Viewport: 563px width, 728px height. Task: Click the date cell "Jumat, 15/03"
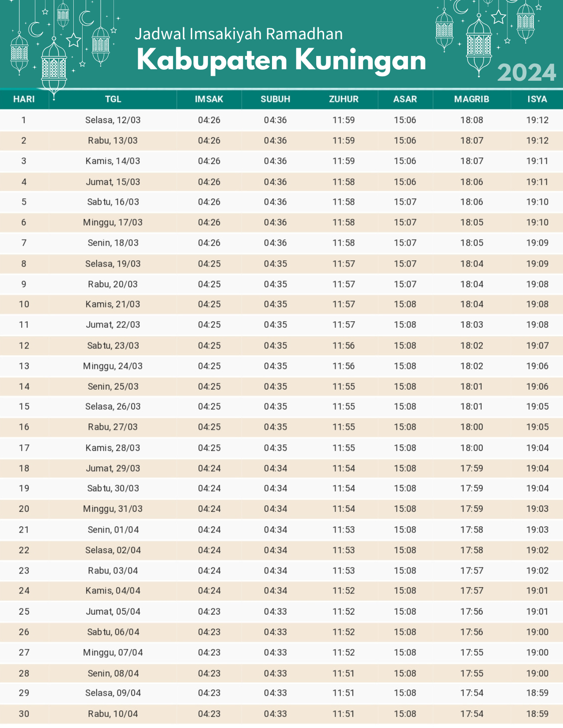[x=113, y=182]
